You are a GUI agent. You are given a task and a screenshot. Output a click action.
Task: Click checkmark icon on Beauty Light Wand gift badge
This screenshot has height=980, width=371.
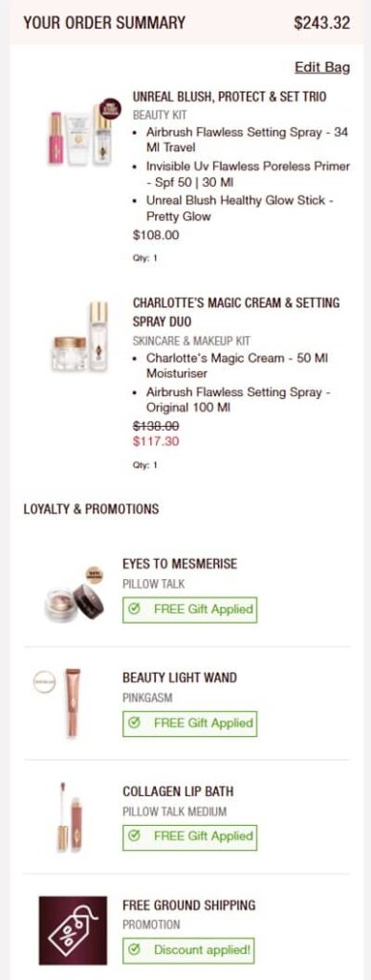pos(133,724)
